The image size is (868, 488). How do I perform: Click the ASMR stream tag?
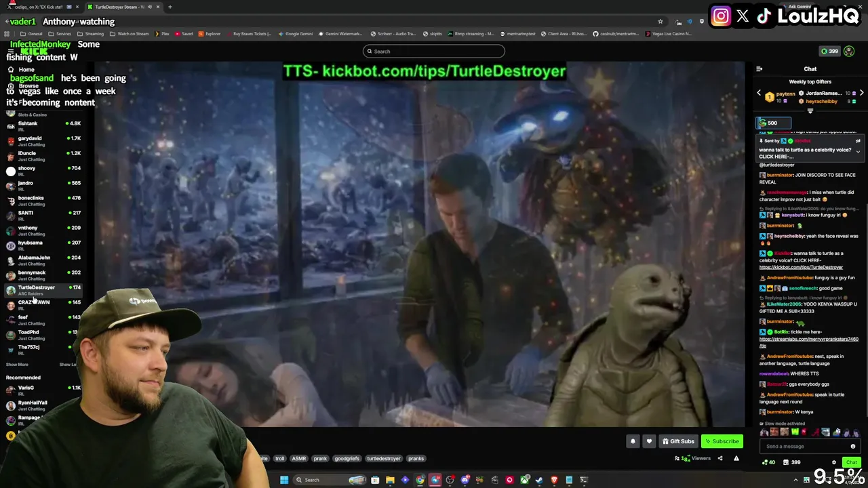pos(299,458)
